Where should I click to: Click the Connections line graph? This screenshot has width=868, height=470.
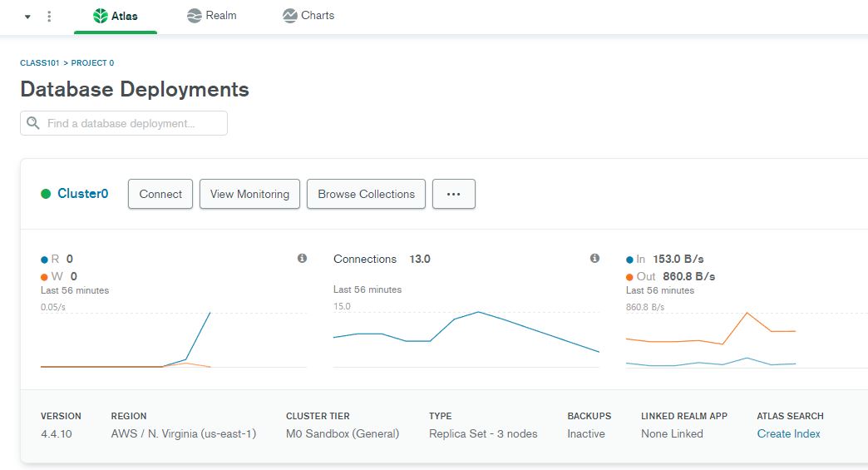466,339
